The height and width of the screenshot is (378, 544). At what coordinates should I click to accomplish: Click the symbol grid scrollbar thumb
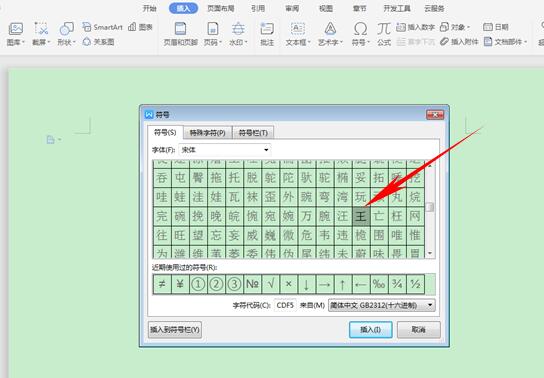click(430, 207)
